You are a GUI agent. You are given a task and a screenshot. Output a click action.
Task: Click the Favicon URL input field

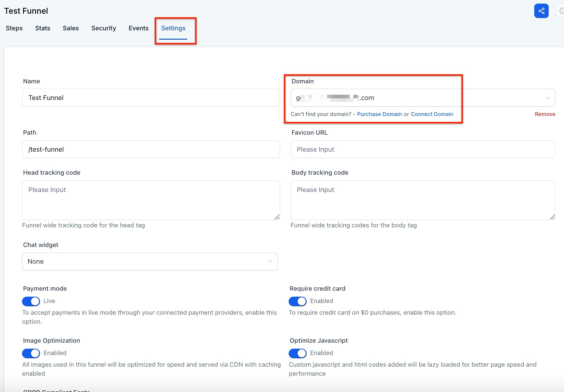click(x=422, y=149)
